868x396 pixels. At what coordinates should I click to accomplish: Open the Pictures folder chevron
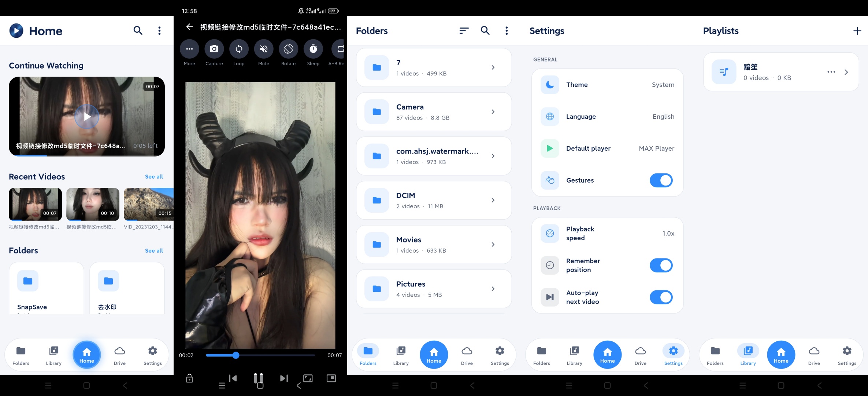(x=493, y=289)
